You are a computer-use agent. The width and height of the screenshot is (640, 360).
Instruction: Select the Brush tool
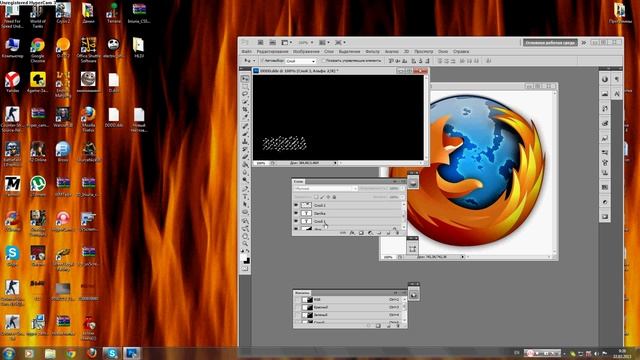pyautogui.click(x=245, y=134)
